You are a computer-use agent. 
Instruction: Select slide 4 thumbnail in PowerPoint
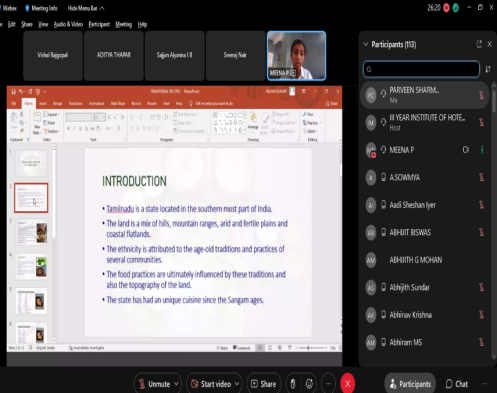tap(31, 267)
